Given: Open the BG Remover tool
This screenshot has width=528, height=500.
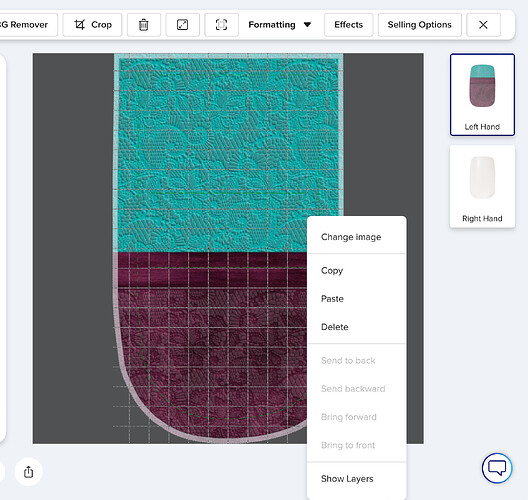Looking at the screenshot, I should 27,25.
